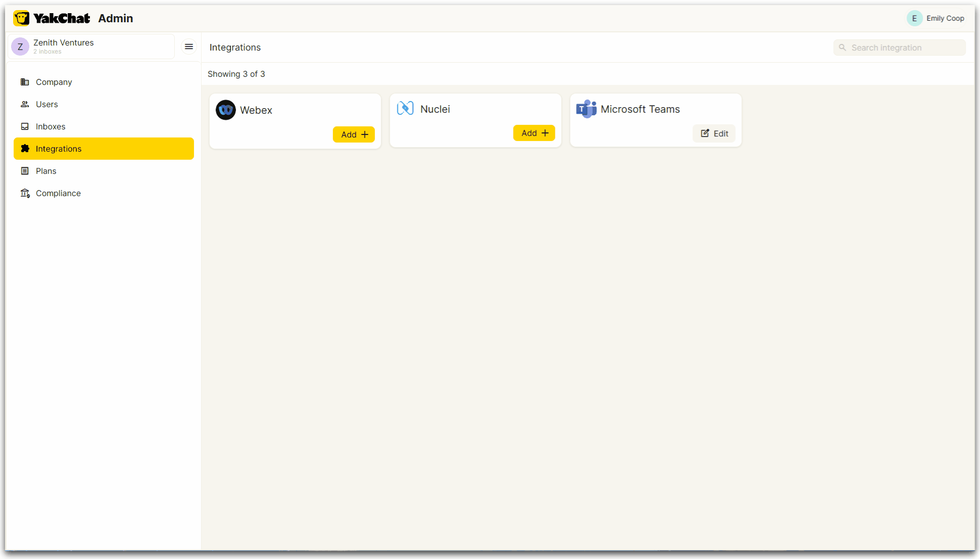Toggle the sidebar hamburger menu
Viewport: 980px width, 559px height.
pyautogui.click(x=189, y=46)
